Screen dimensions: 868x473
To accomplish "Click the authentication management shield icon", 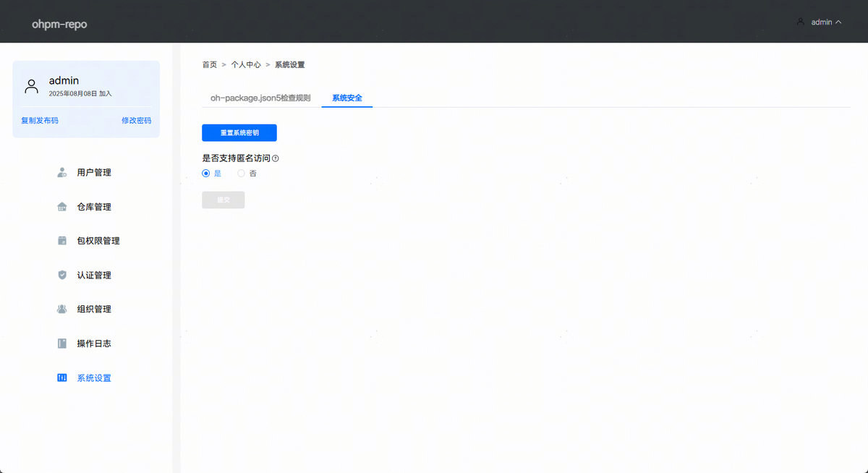I will click(62, 275).
